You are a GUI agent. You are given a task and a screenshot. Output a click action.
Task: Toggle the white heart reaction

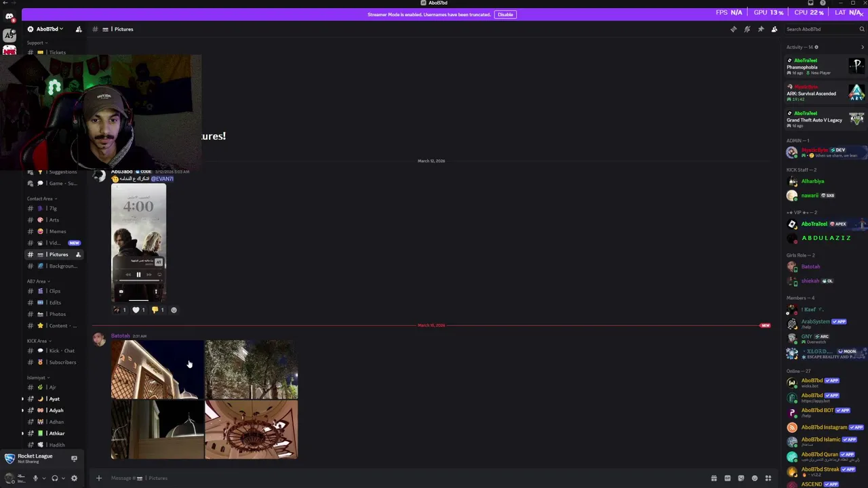point(139,310)
